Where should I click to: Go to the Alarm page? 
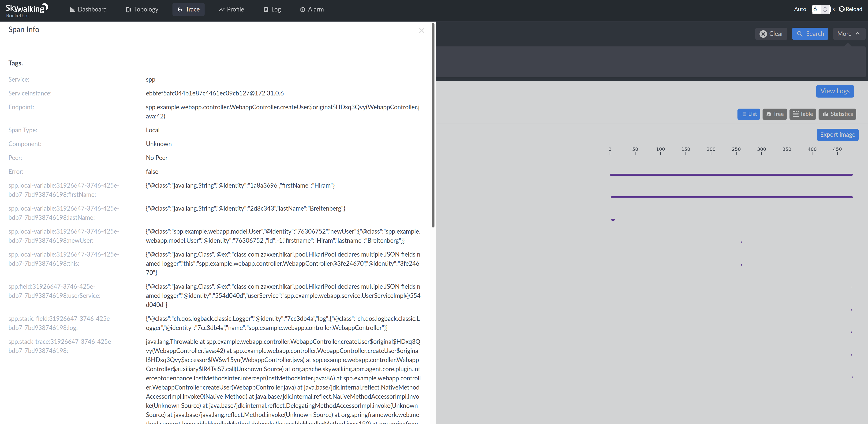point(312,9)
